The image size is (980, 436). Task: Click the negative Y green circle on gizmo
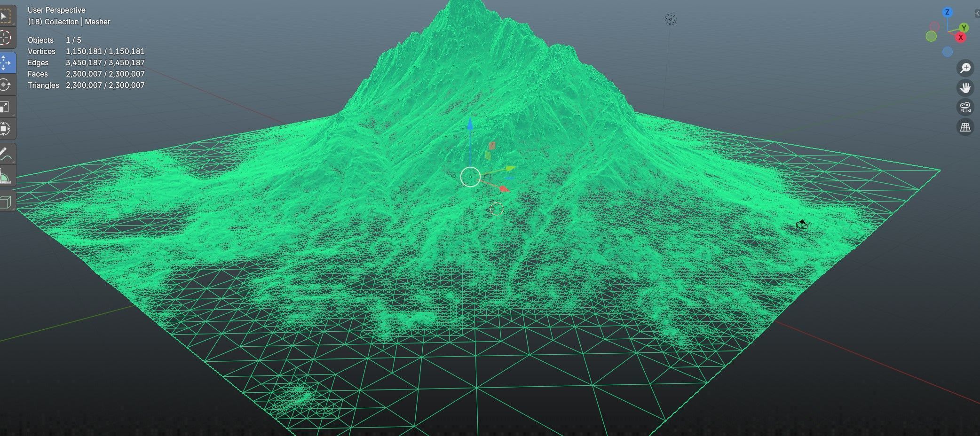pos(931,36)
